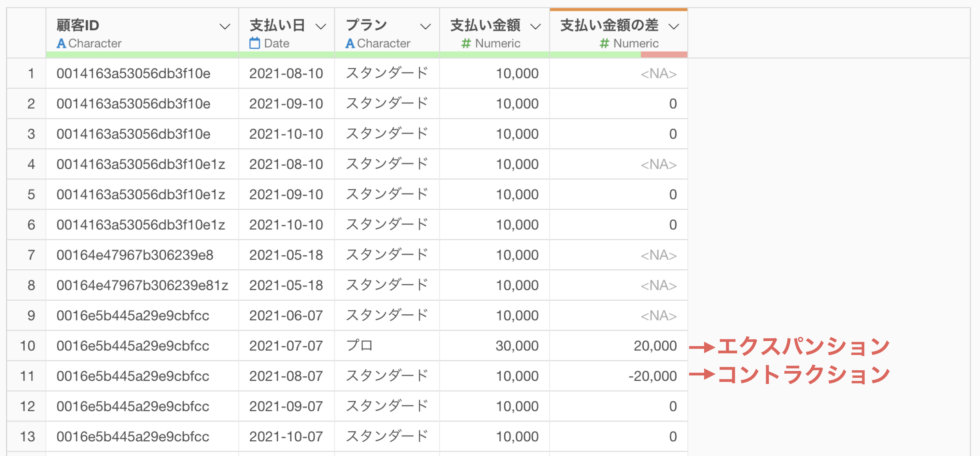Viewport: 980px width, 456px height.
Task: Click the calendar Date icon under 支払い日
Action: pos(254,43)
